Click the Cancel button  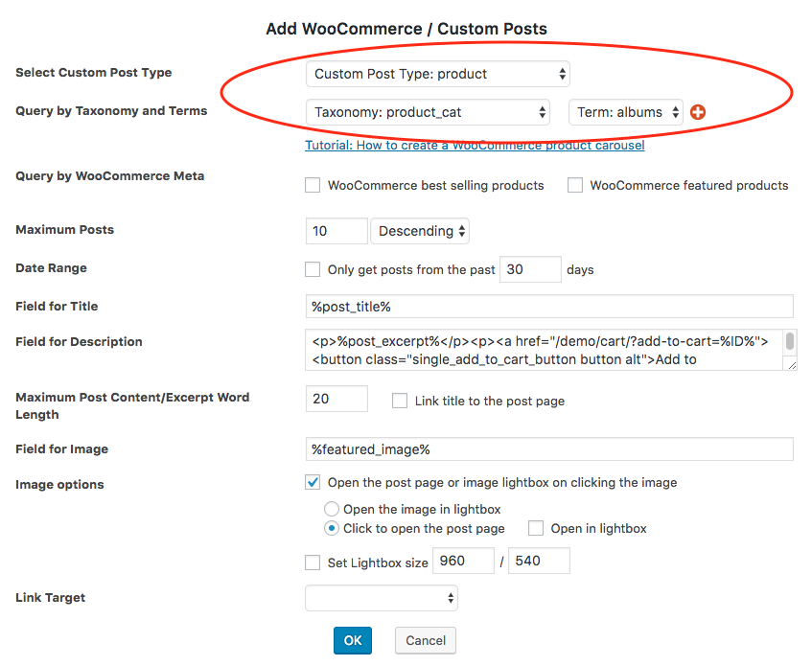pos(426,640)
